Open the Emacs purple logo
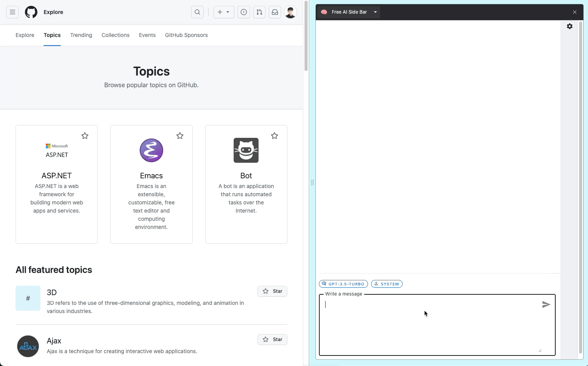Viewport: 588px width, 366px height. tap(151, 150)
